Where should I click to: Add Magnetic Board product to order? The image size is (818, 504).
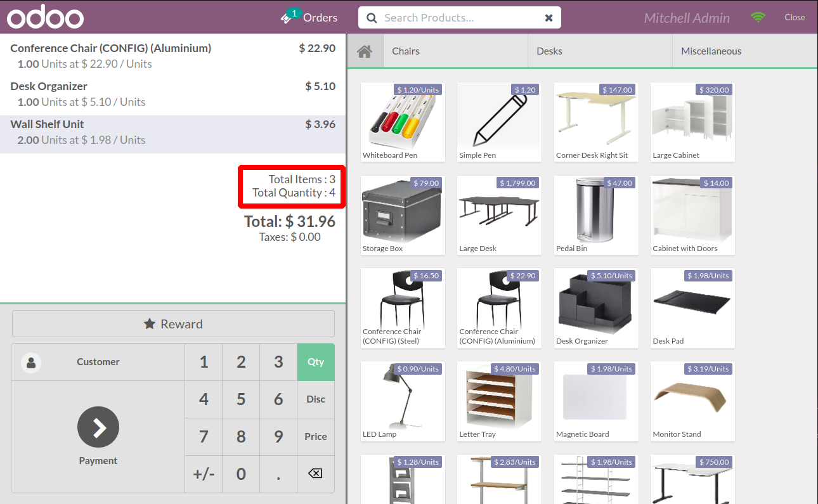click(x=596, y=401)
